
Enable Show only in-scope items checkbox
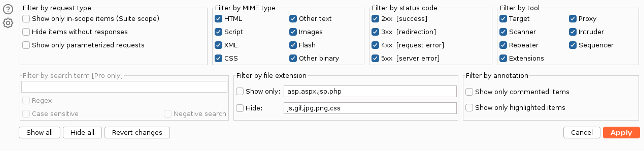[26, 19]
